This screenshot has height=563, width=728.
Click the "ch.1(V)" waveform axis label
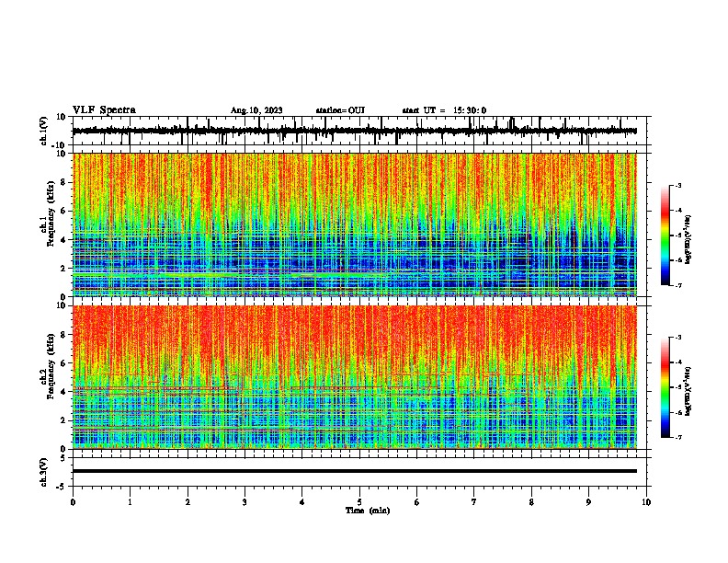click(x=44, y=131)
